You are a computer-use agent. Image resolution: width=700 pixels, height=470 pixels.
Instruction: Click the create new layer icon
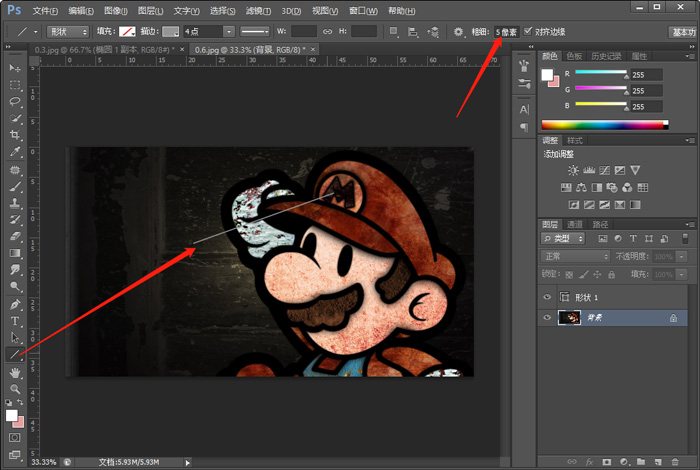(658, 462)
